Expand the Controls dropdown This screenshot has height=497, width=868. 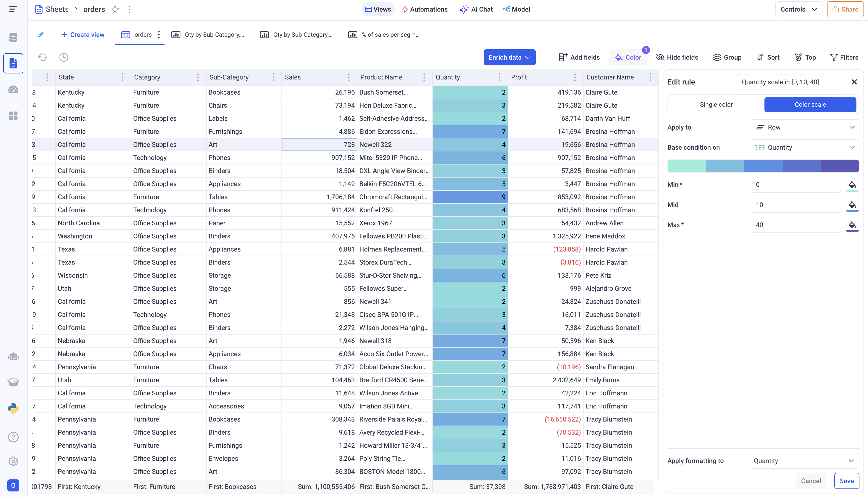pos(798,9)
